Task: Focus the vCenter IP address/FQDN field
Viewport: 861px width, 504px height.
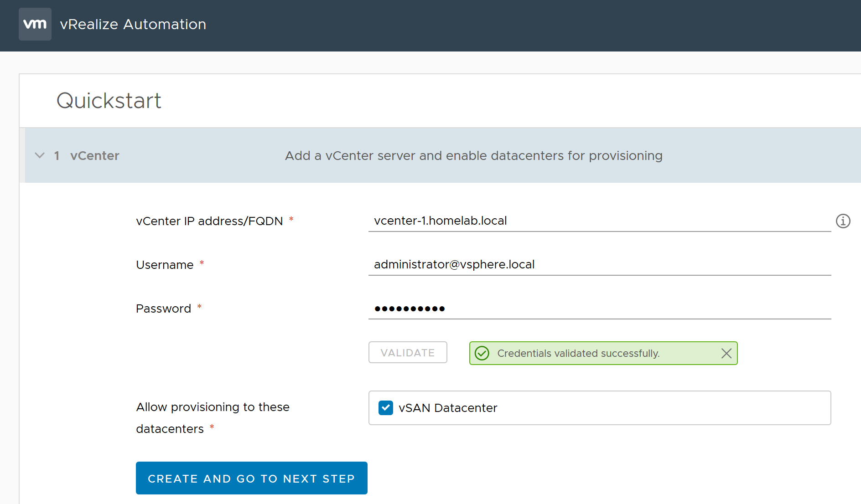Action: (600, 221)
